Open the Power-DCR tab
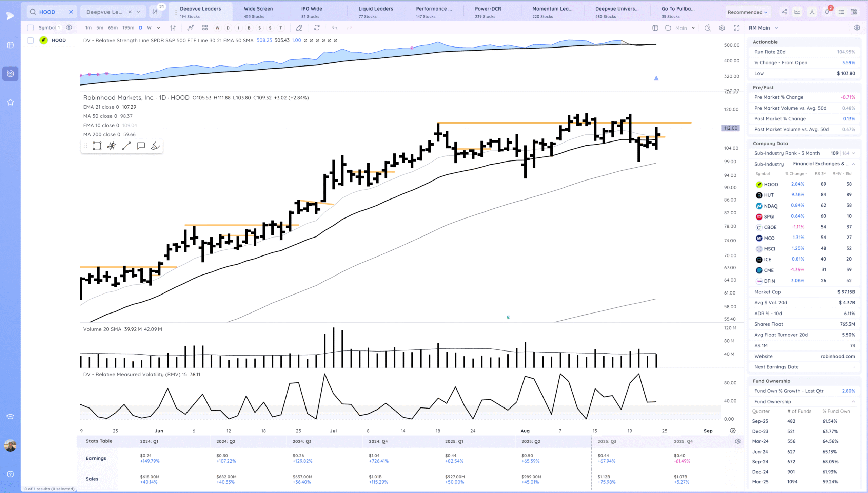868x493 pixels. [x=488, y=12]
